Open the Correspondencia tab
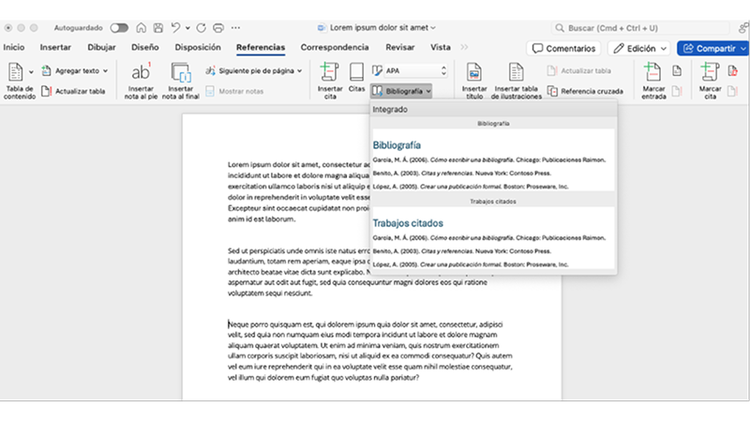 (334, 47)
